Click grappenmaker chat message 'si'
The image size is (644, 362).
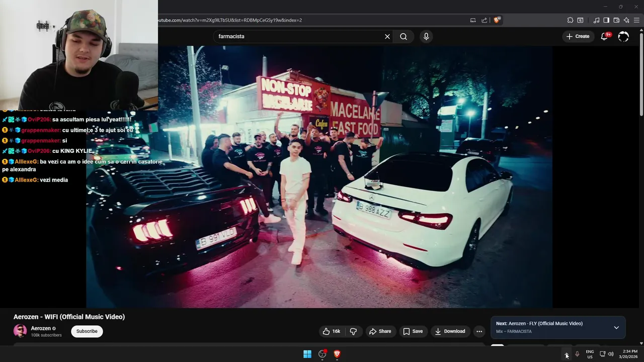point(34,141)
